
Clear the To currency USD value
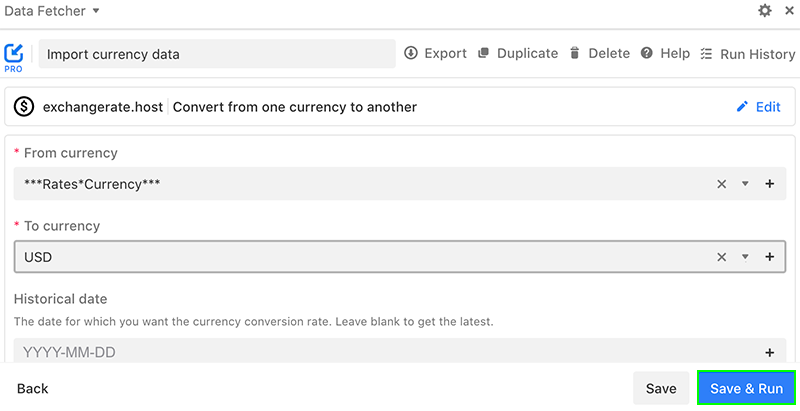pyautogui.click(x=721, y=257)
